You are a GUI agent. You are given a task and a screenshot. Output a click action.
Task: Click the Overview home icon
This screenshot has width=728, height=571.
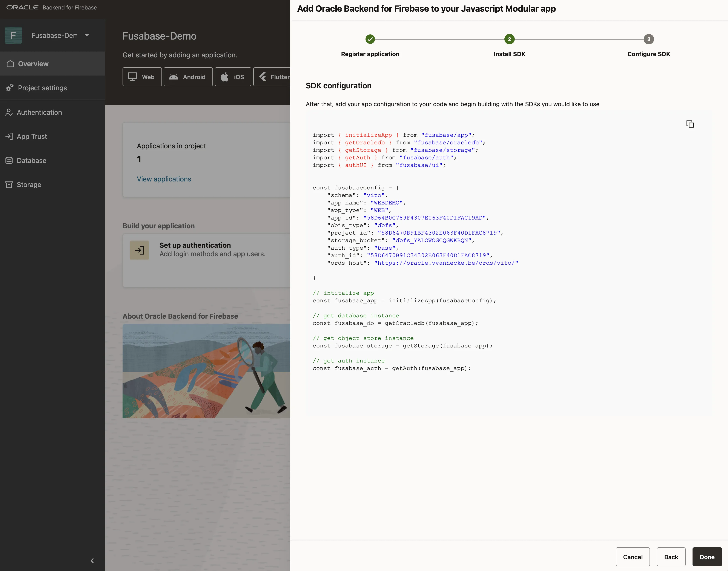point(10,63)
